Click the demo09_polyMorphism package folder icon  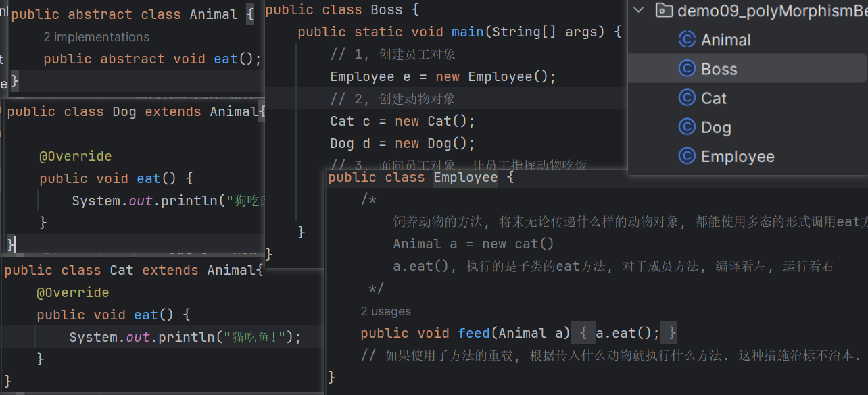click(x=665, y=10)
